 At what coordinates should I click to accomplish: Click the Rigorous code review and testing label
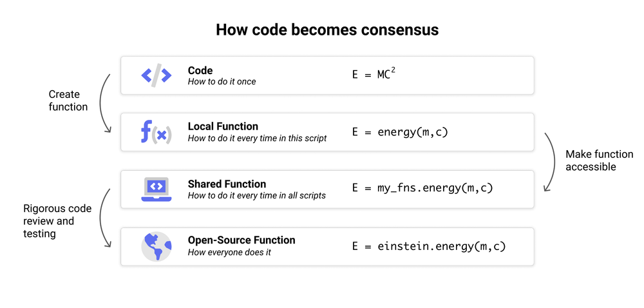pos(57,221)
